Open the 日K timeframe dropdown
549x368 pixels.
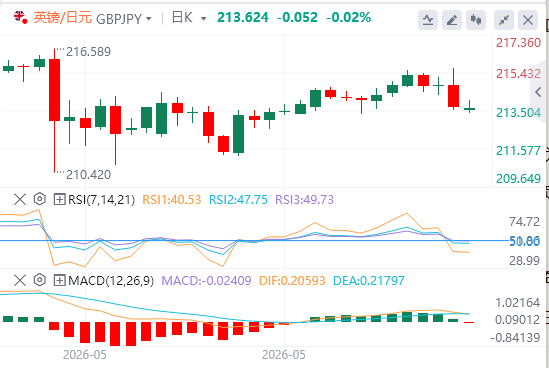[189, 18]
